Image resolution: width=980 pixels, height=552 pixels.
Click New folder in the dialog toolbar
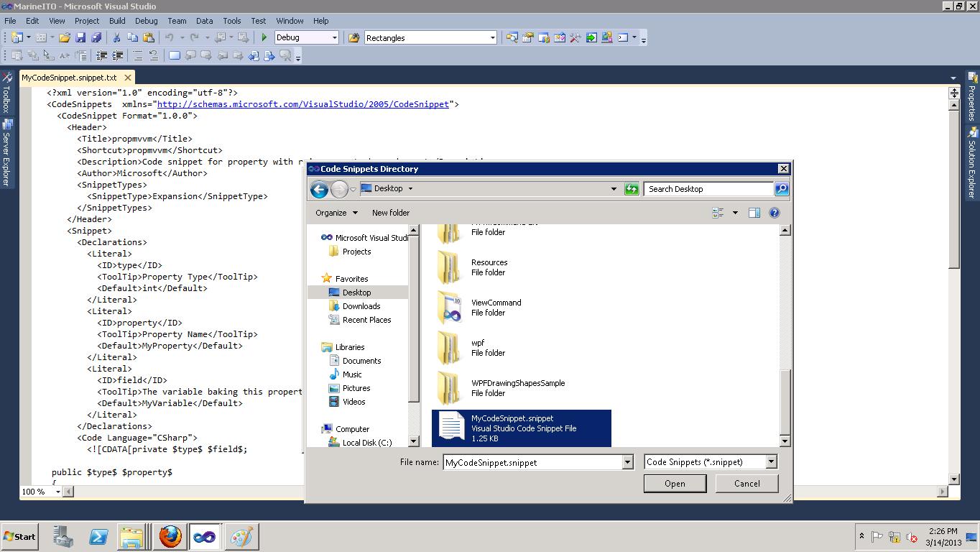(391, 213)
